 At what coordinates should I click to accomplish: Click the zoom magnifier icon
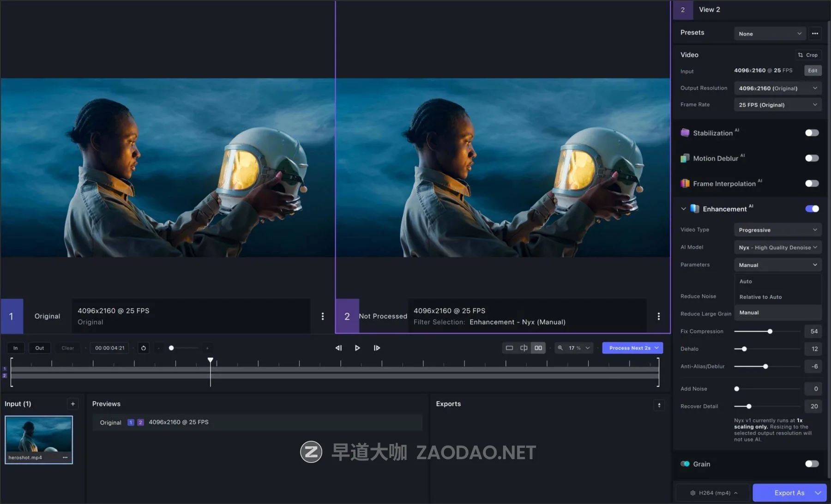tap(561, 348)
